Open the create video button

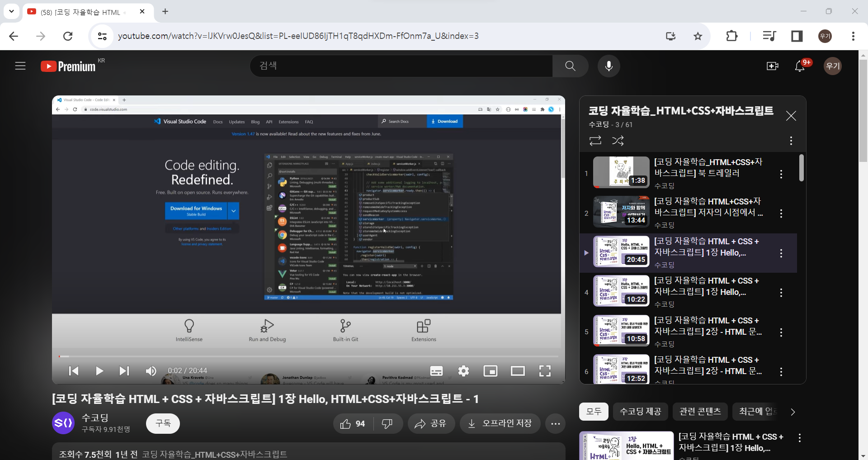(x=773, y=66)
